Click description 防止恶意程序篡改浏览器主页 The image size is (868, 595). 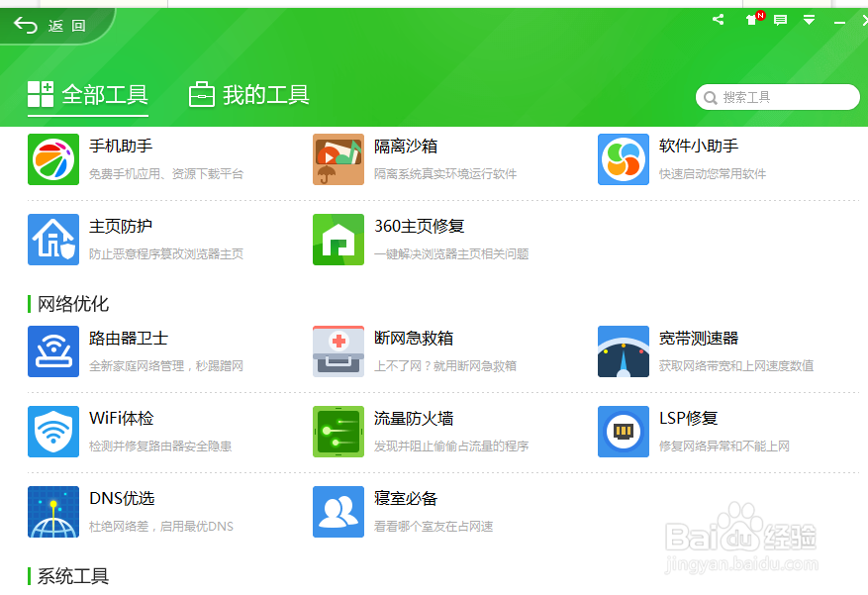click(x=166, y=254)
